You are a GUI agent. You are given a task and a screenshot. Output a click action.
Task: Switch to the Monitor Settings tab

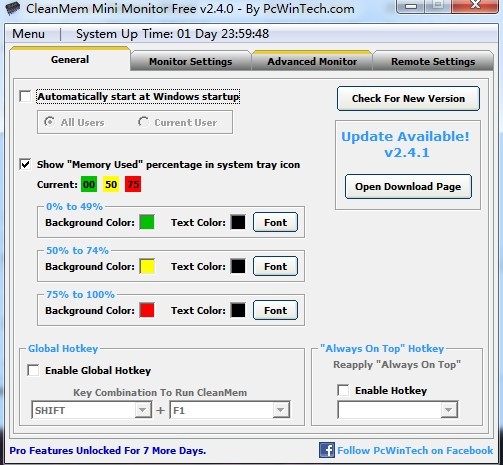191,61
